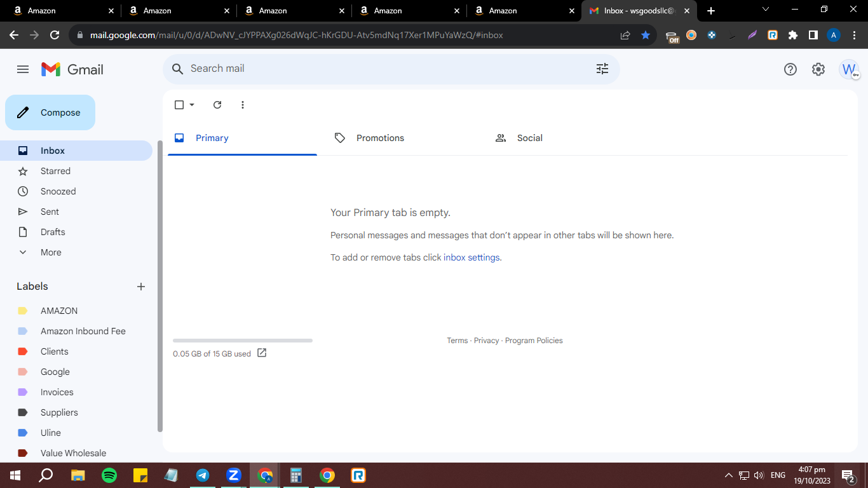Open the Snoozed folder
This screenshot has height=488, width=868.
[x=76, y=191]
